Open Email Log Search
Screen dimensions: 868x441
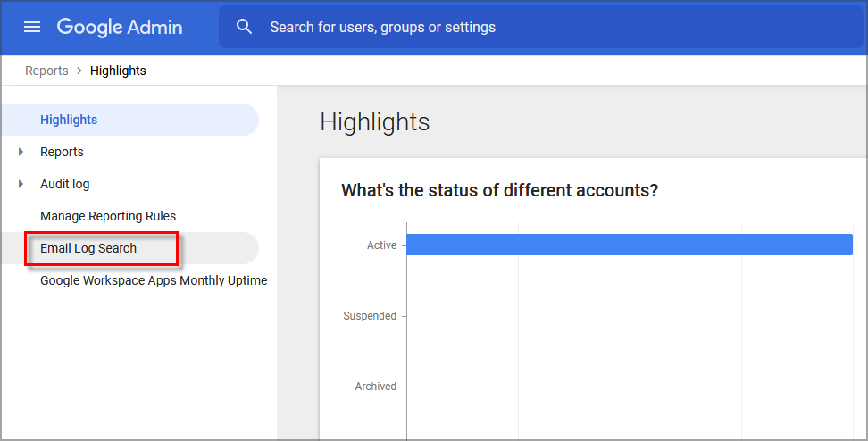coord(88,248)
